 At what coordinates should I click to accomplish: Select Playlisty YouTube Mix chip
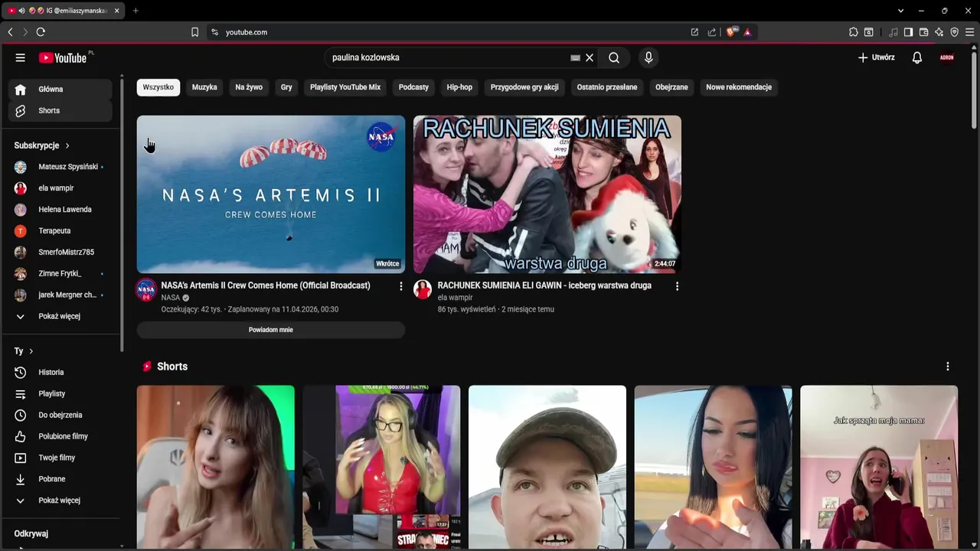(345, 87)
